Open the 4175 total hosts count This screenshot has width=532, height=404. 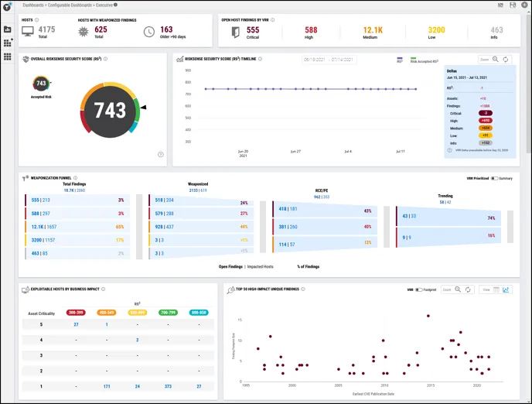(x=46, y=29)
